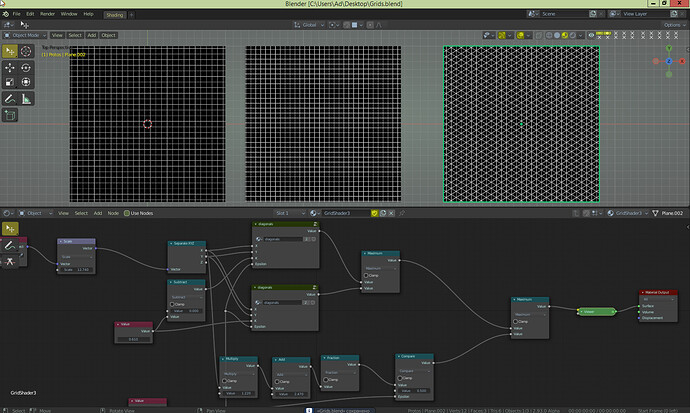Image resolution: width=690 pixels, height=413 pixels.
Task: Open the Global transform orientation dropdown
Action: click(x=309, y=25)
